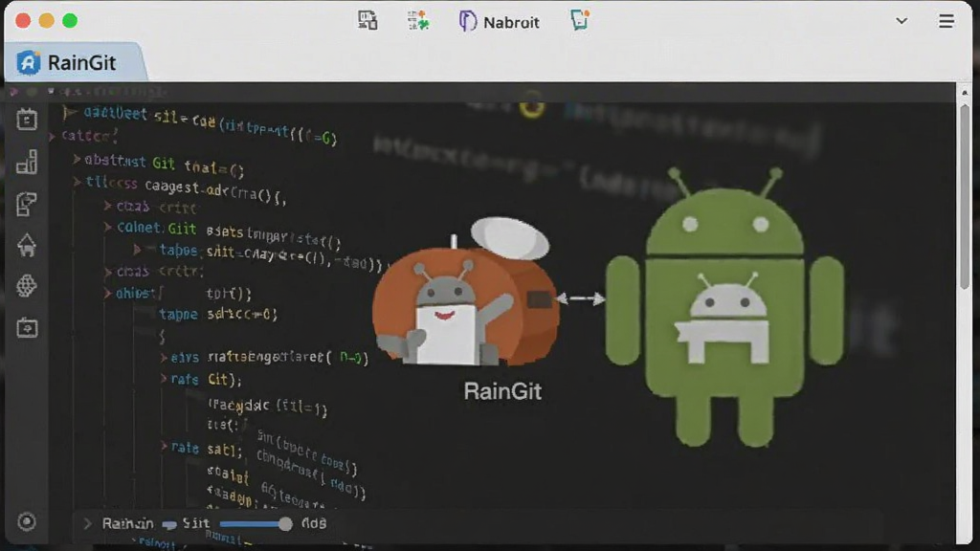This screenshot has width=980, height=551.
Task: Expand the 'eivs' code row
Action: [163, 358]
